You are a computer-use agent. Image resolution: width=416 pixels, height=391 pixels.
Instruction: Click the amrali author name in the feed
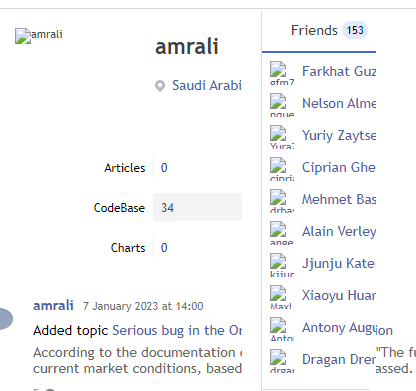coord(53,305)
